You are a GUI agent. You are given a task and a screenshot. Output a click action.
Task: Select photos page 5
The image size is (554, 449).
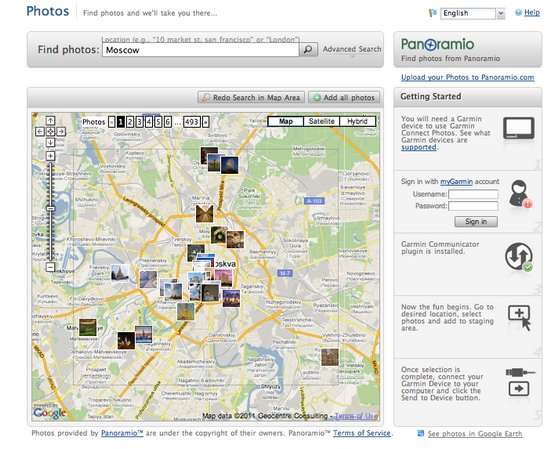158,122
